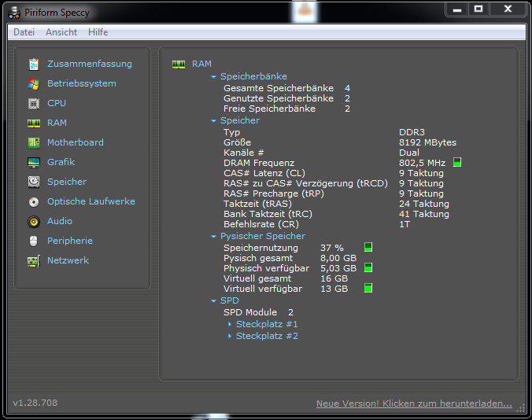
Task: Click the Befehlsrate (CR) row label
Action: point(261,224)
